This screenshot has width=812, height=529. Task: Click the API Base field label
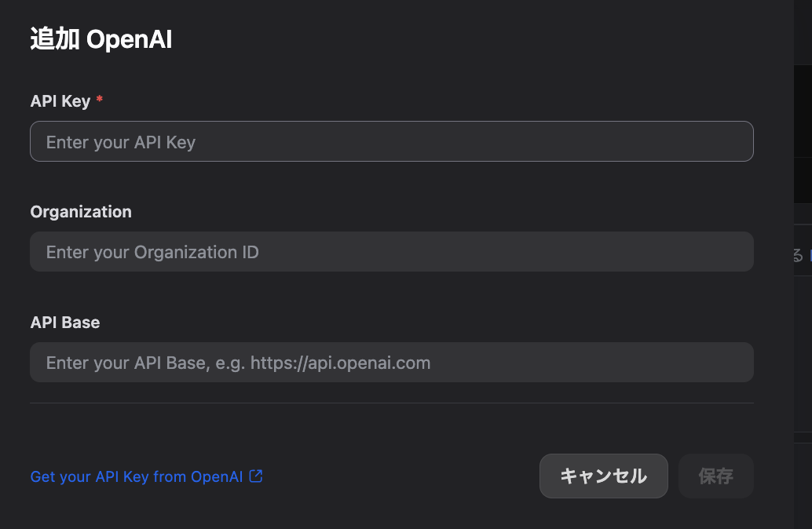click(x=65, y=322)
